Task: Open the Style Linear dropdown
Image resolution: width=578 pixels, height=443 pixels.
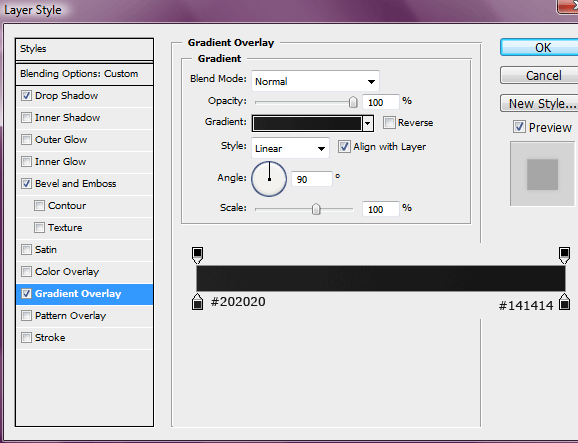Action: pos(290,148)
